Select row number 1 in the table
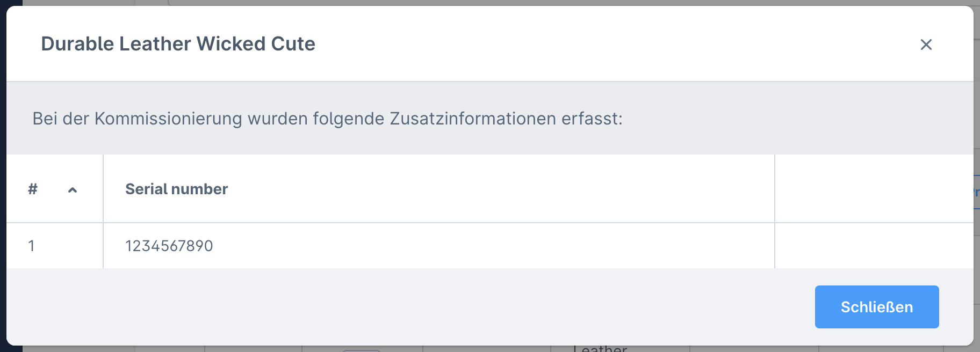The height and width of the screenshot is (352, 980). 32,246
